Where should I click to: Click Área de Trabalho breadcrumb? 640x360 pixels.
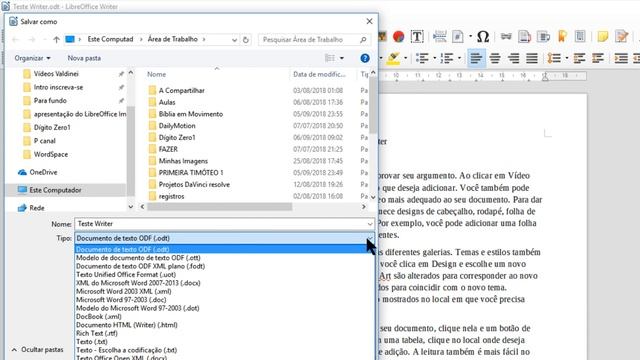pyautogui.click(x=173, y=40)
